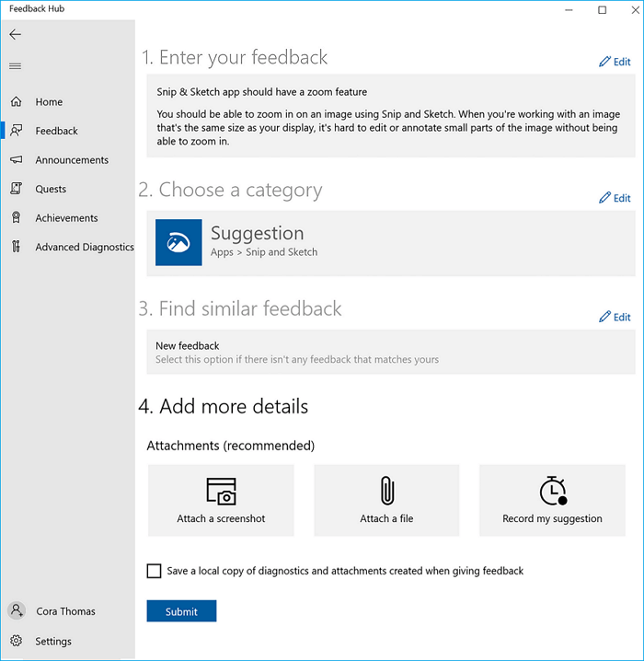Open Advanced Diagnostics tool icon
644x661 pixels.
16,247
